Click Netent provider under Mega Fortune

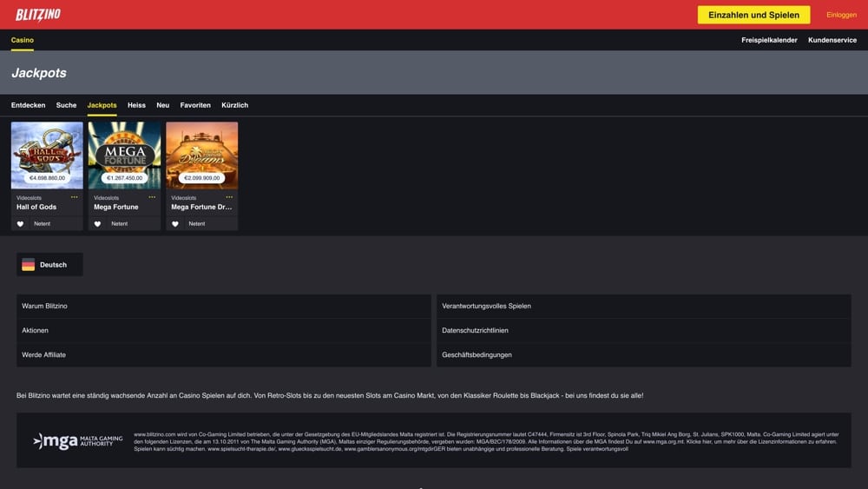120,224
